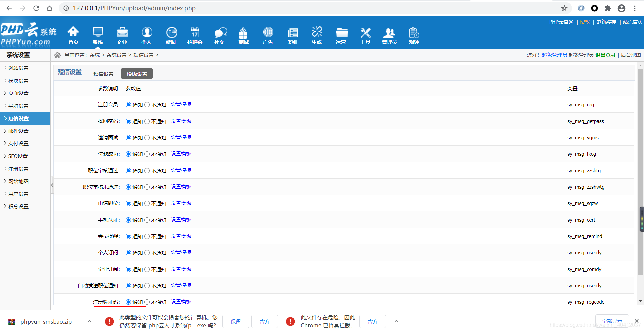Select 短信设置 in the sidebar menu
The height and width of the screenshot is (331, 644).
pos(25,118)
